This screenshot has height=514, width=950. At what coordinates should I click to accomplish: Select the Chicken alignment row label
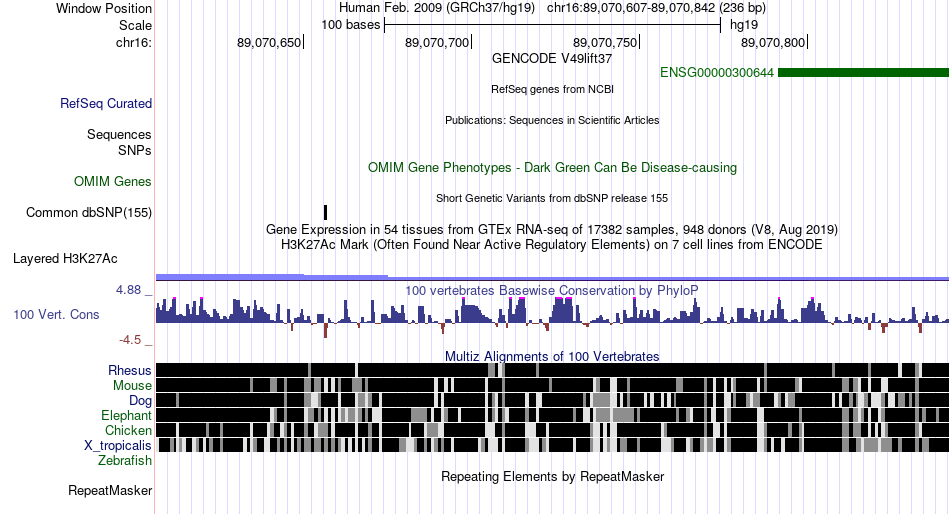[128, 430]
